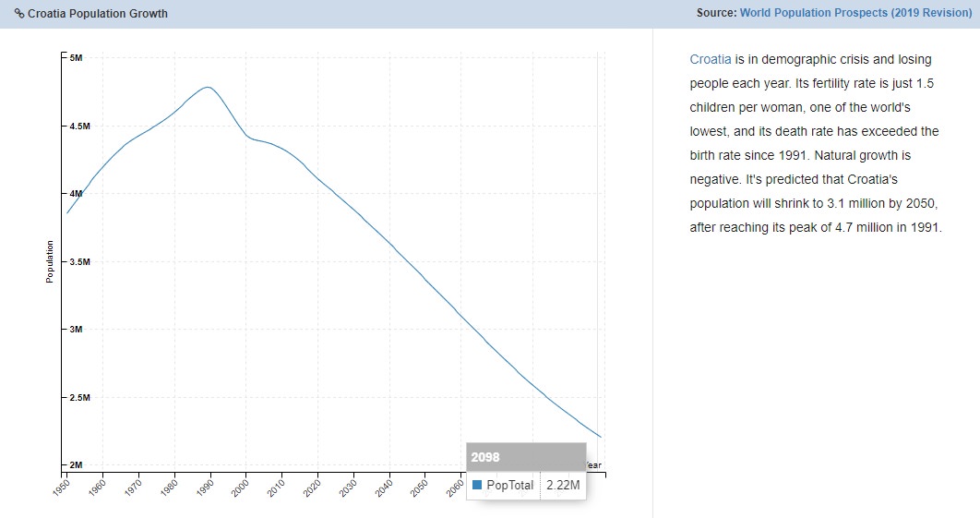Click the 1990 x-axis year label
This screenshot has height=518, width=980.
click(x=204, y=488)
